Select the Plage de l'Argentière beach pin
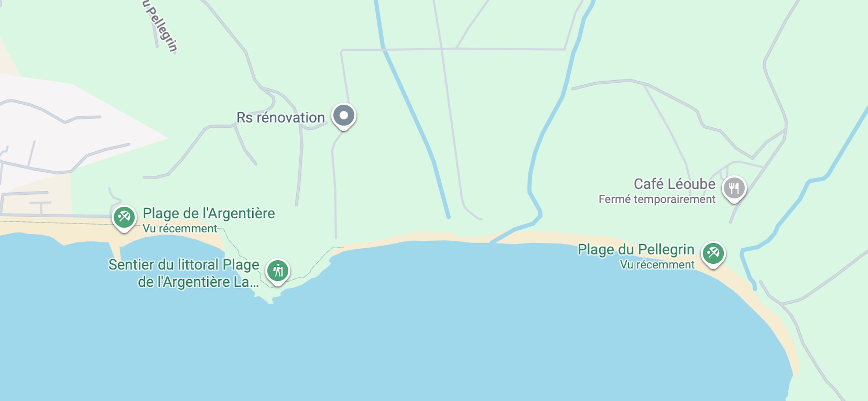The image size is (868, 401). (x=124, y=218)
